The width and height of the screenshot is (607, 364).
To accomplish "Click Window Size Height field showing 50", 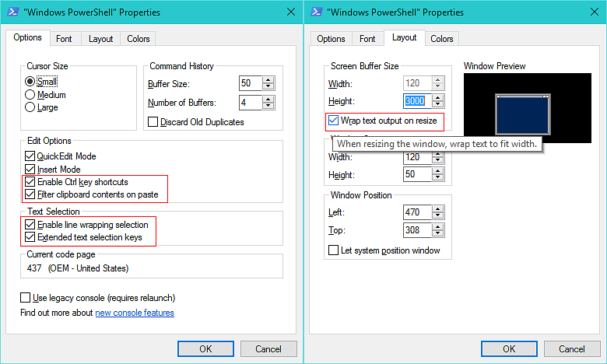I will [x=417, y=174].
